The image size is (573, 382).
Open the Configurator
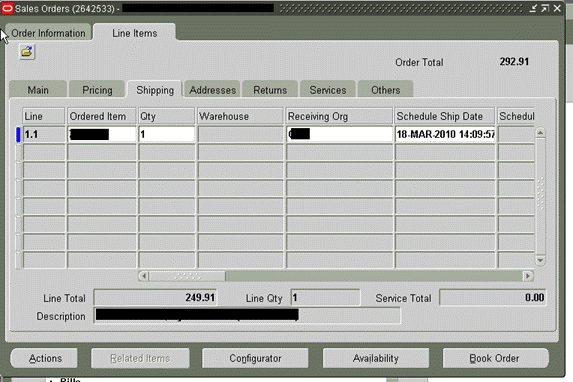pyautogui.click(x=255, y=358)
